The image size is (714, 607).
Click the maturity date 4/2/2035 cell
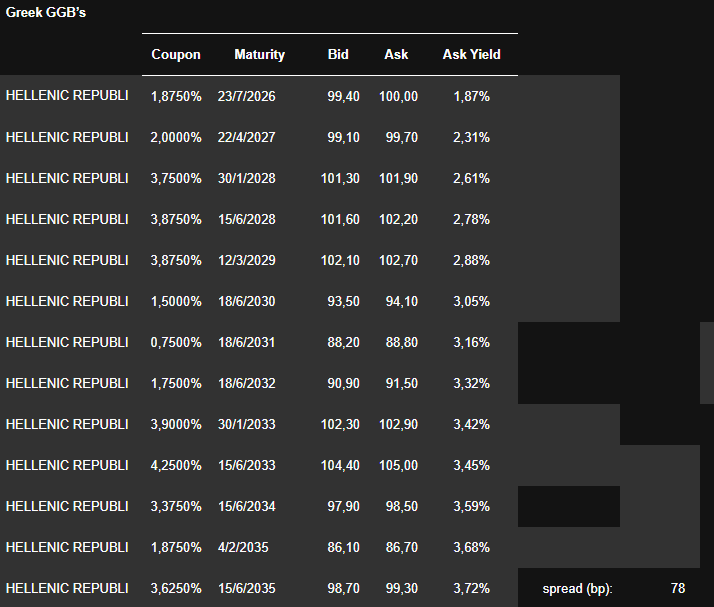pyautogui.click(x=243, y=547)
